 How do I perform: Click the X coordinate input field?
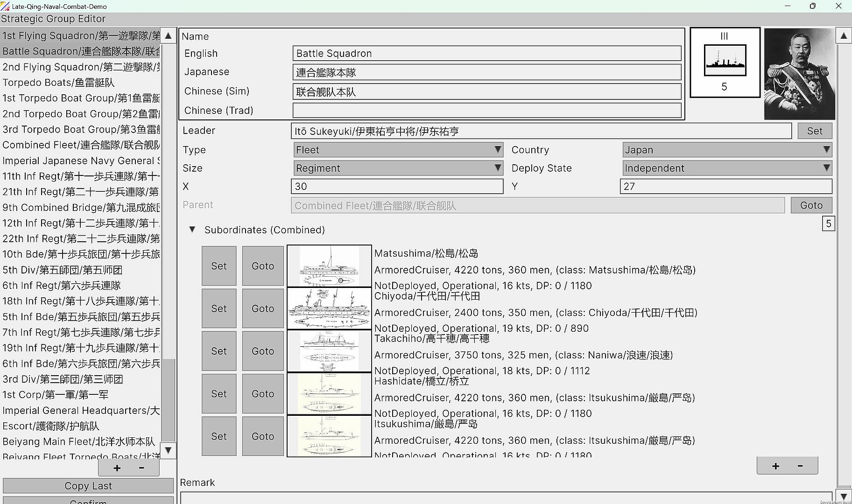[397, 186]
